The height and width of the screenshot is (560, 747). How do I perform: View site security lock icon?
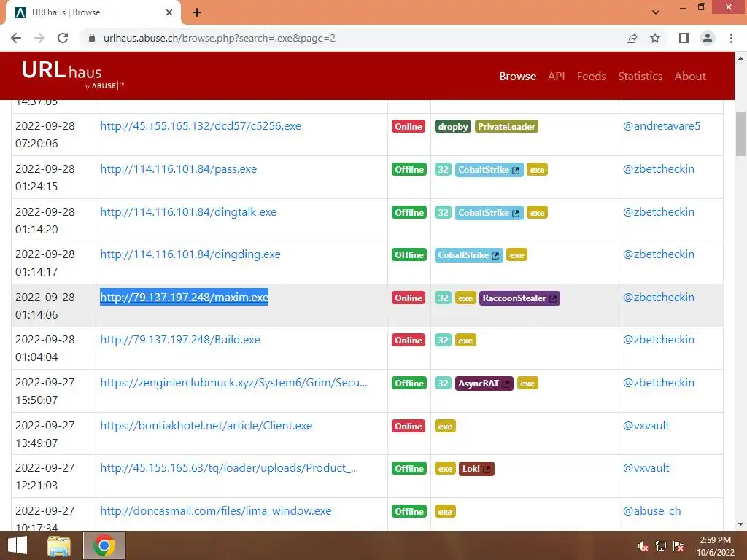(92, 38)
